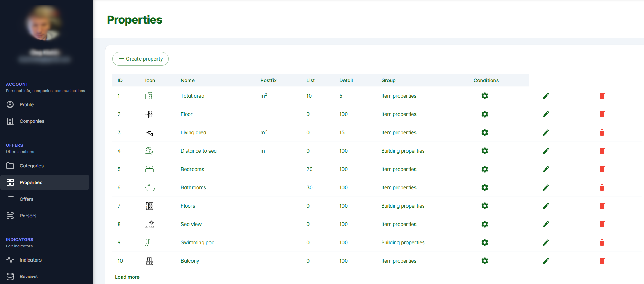Click the Sea view sunrise icon
Image resolution: width=644 pixels, height=284 pixels.
coord(150,224)
